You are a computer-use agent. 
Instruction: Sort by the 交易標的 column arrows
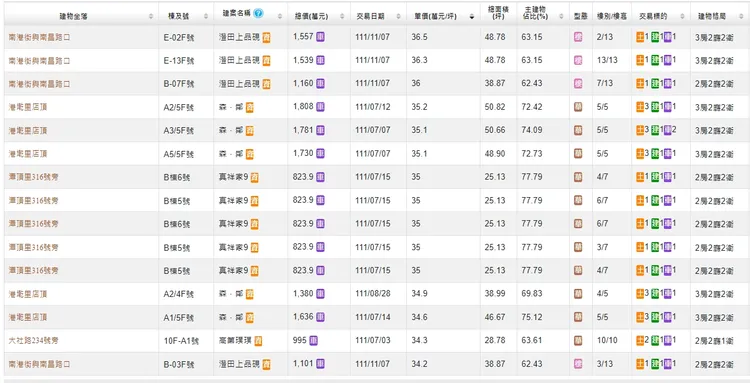[x=683, y=16]
